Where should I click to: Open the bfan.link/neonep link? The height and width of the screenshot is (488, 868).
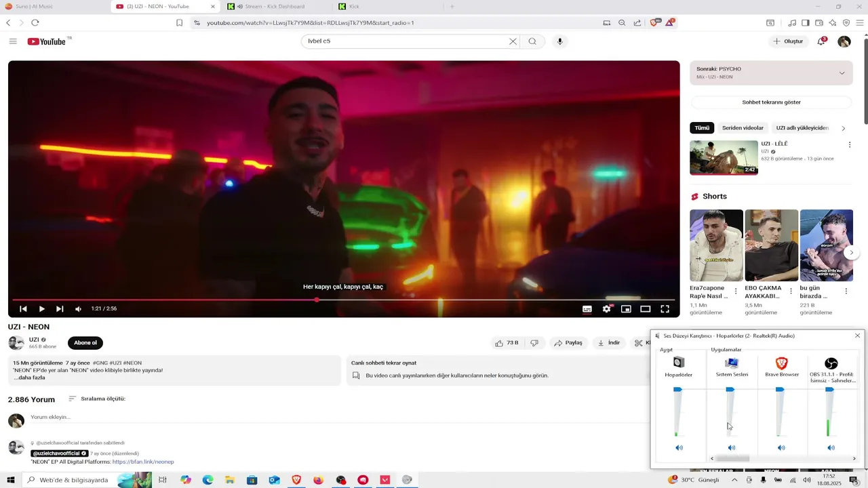coord(143,462)
